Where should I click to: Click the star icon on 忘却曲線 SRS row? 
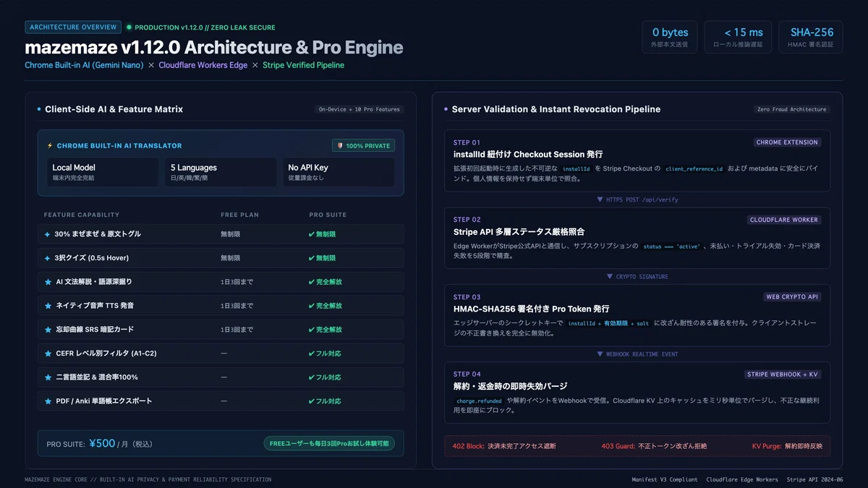point(48,330)
